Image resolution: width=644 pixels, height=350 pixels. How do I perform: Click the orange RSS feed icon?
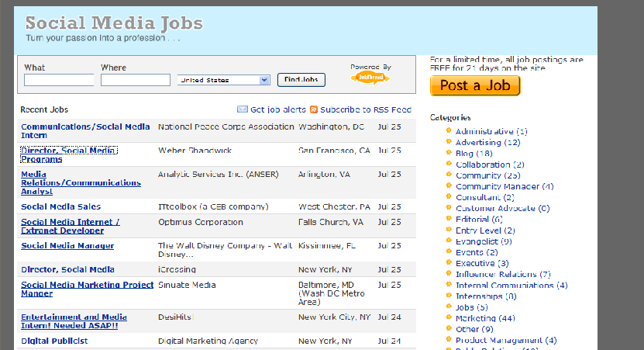314,109
